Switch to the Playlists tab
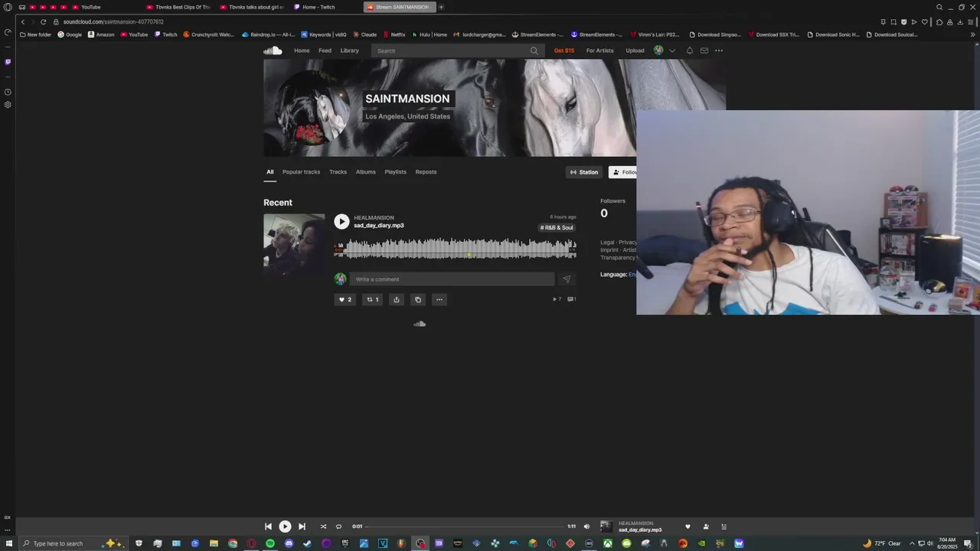The width and height of the screenshot is (980, 551). point(395,171)
